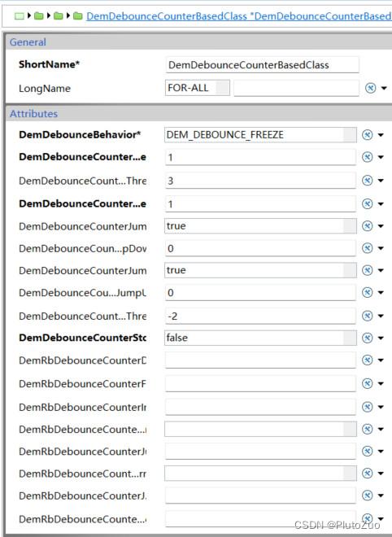Image resolution: width=392 pixels, height=537 pixels.
Task: Expand the arrow menu beside LongName row
Action: point(384,89)
